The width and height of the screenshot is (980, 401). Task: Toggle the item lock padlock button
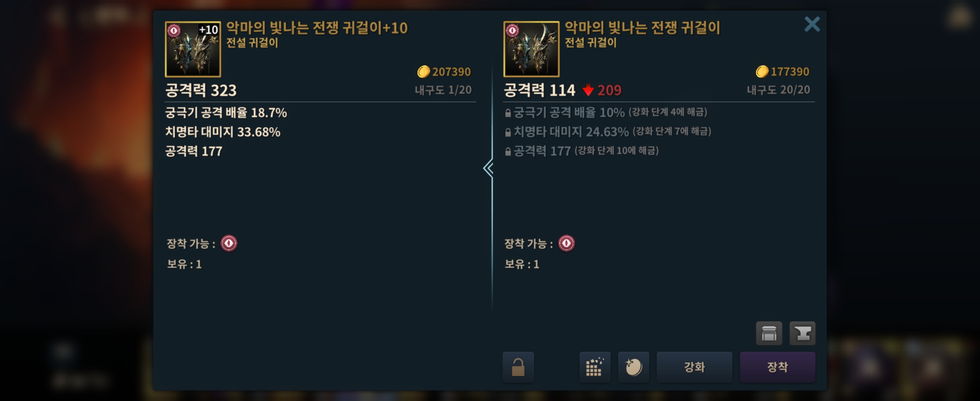click(x=518, y=367)
